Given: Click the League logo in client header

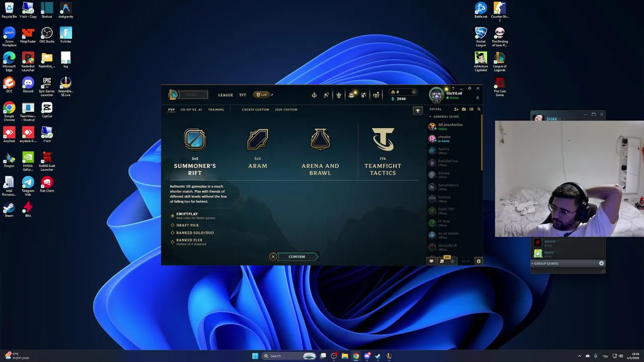Looking at the screenshot, I should [173, 95].
